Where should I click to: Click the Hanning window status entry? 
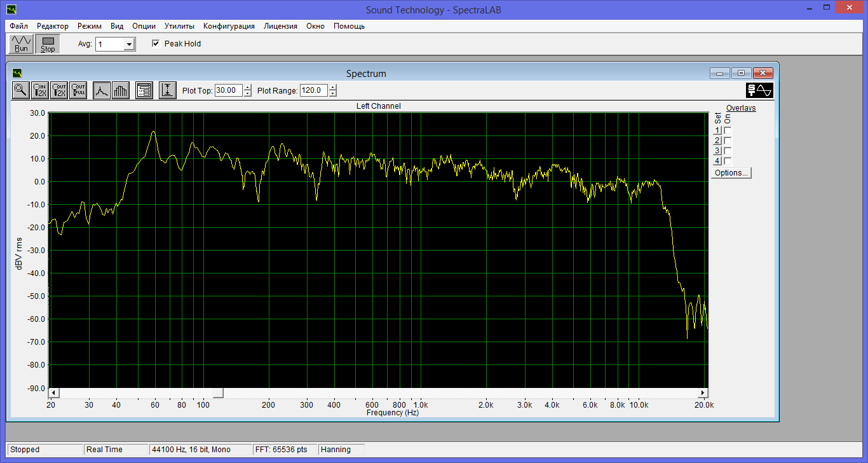[x=342, y=450]
